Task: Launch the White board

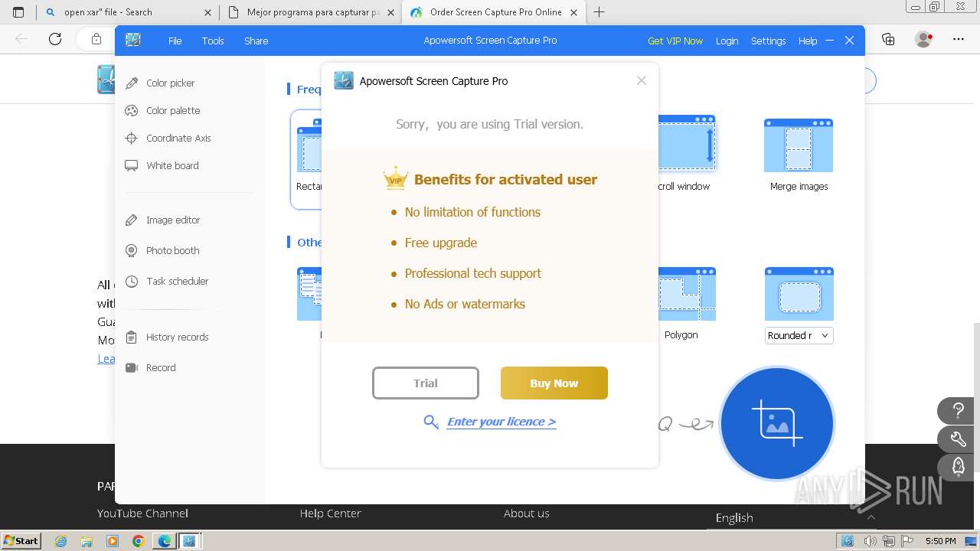Action: click(x=162, y=165)
